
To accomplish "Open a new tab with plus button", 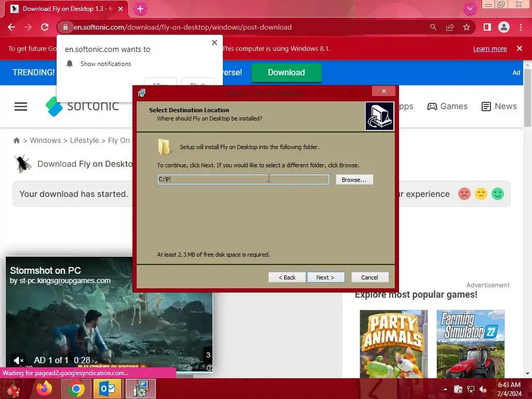I will [x=140, y=9].
